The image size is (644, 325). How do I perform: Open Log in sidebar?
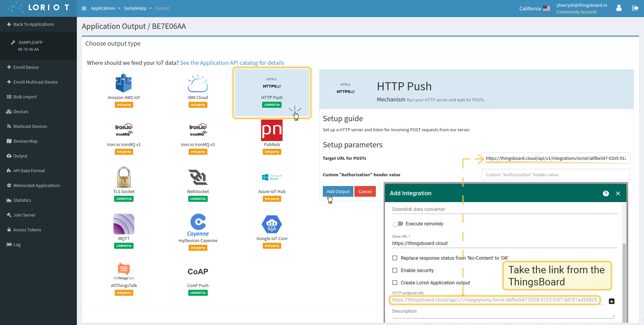[38, 244]
